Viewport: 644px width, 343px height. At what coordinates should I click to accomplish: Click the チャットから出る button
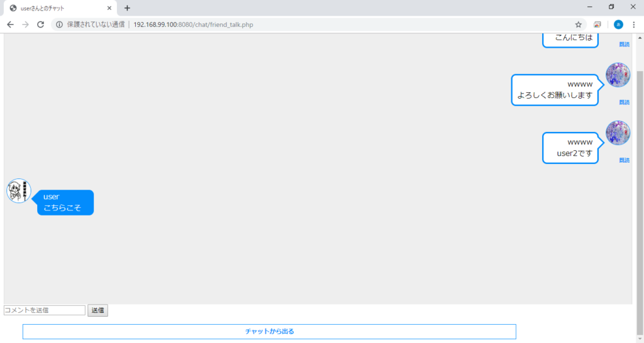pyautogui.click(x=269, y=331)
